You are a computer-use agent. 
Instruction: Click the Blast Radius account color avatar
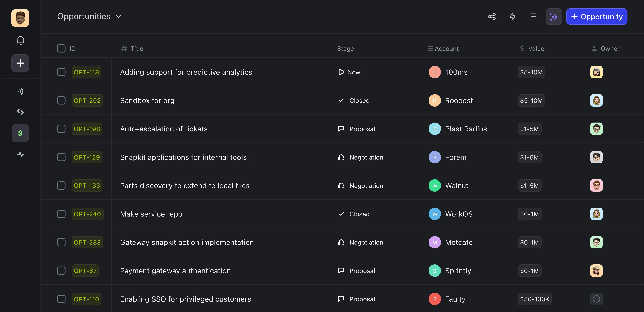click(434, 129)
